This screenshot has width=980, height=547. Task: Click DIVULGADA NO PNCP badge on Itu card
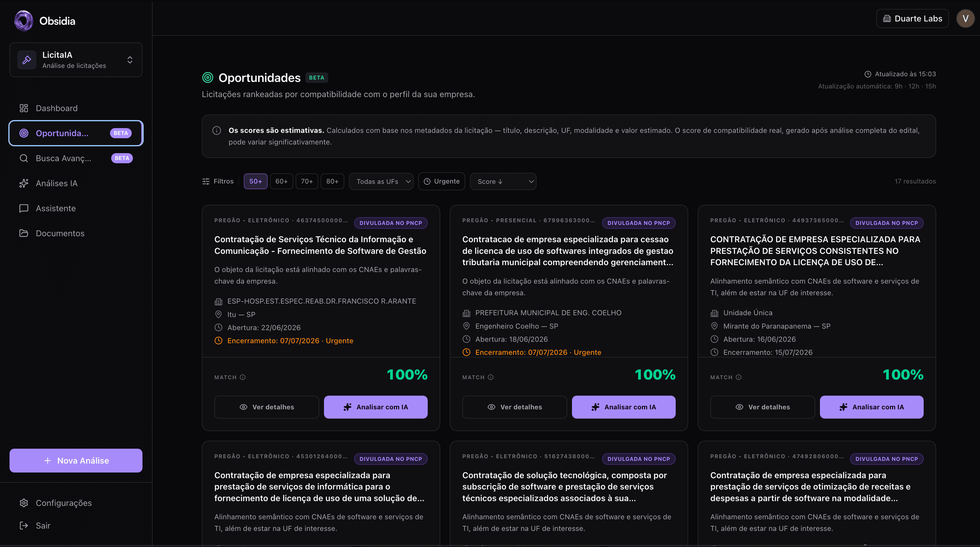[x=391, y=223]
